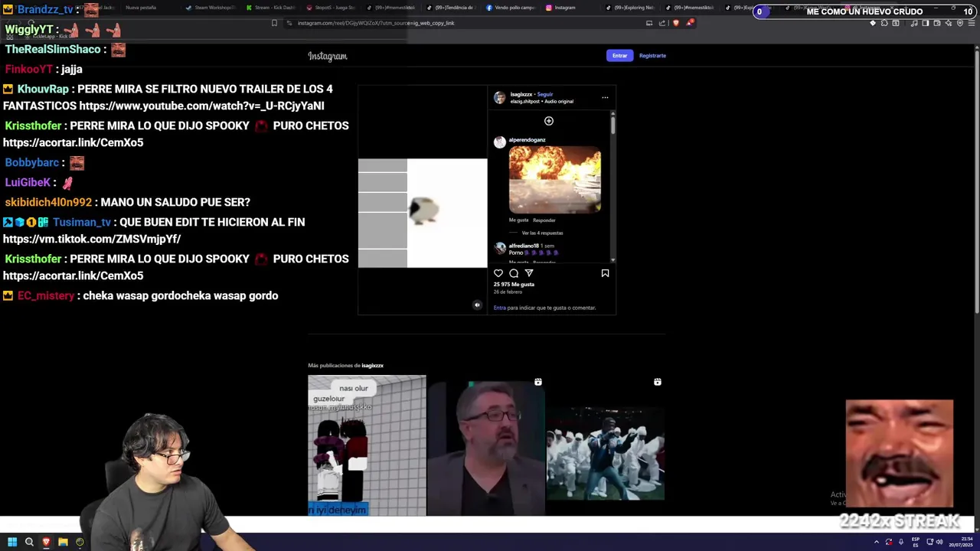The height and width of the screenshot is (551, 980).
Task: Open File Explorer from the taskbar
Action: pos(63,542)
